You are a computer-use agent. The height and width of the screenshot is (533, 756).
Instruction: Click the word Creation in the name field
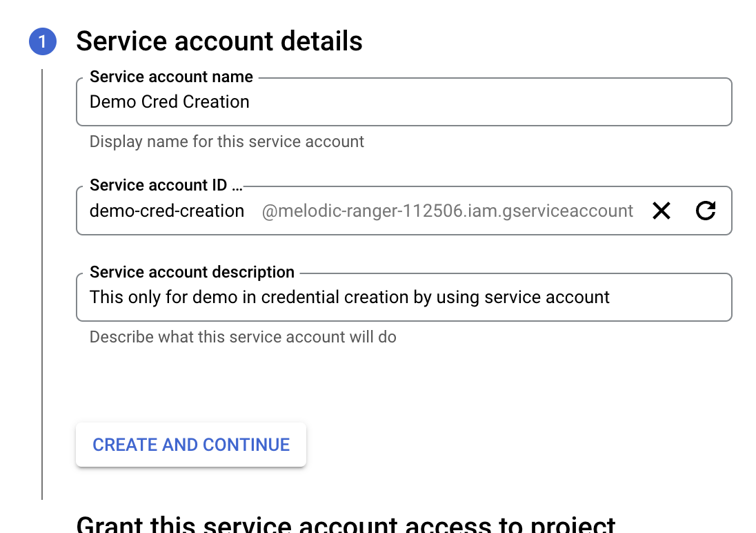216,102
